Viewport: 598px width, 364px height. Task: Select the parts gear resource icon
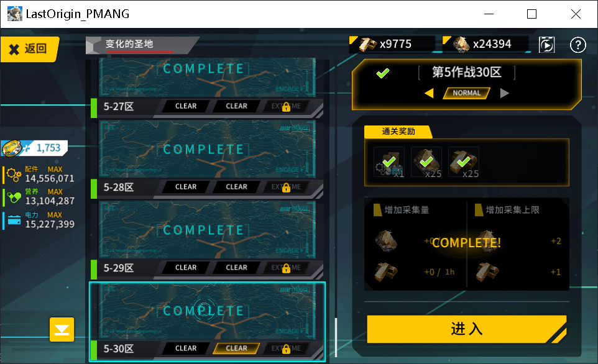point(14,175)
